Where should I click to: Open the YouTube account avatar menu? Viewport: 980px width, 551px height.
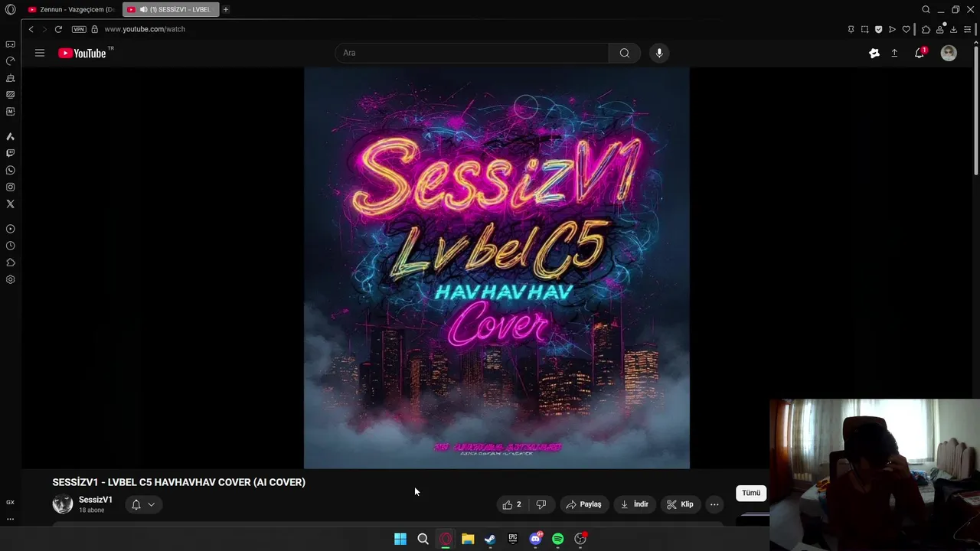point(949,53)
